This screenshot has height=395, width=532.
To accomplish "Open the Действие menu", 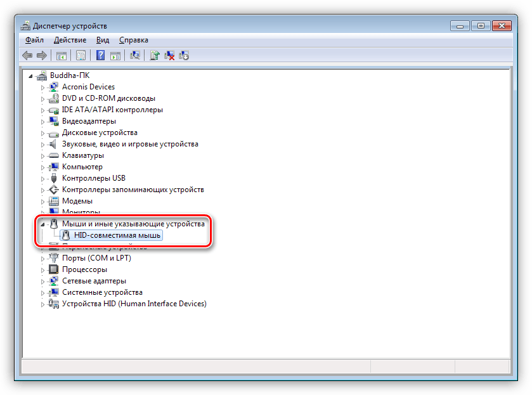I will point(70,40).
